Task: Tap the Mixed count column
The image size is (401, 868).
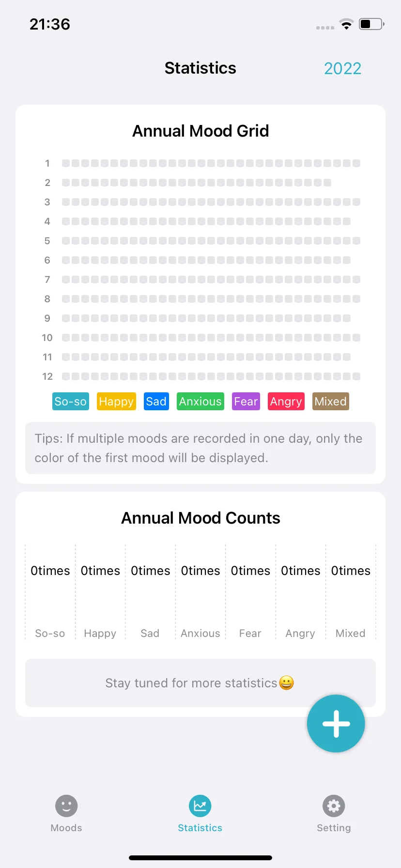Action: [x=351, y=592]
